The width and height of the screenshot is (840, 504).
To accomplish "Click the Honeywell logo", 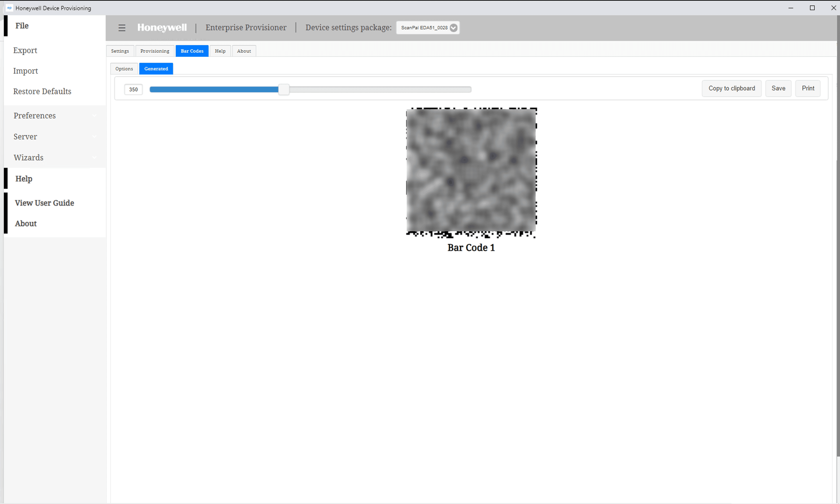I will click(x=162, y=28).
